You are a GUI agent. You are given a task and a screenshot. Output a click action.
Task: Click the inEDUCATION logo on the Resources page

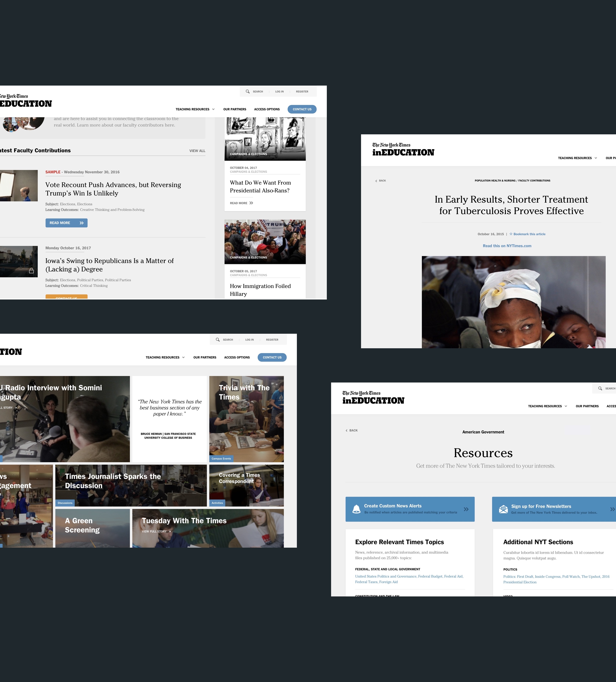[x=373, y=397]
